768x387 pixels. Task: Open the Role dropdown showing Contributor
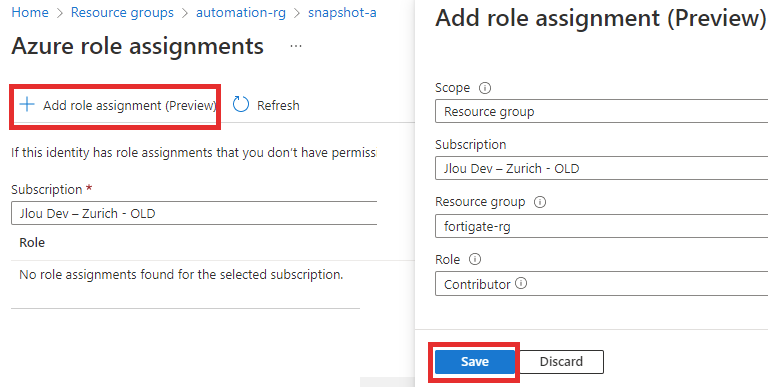[x=601, y=284]
